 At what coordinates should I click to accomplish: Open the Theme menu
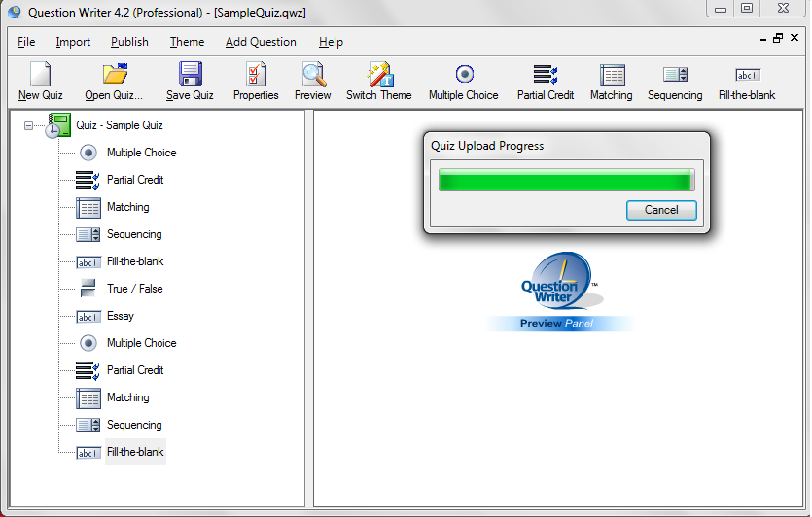click(x=187, y=42)
